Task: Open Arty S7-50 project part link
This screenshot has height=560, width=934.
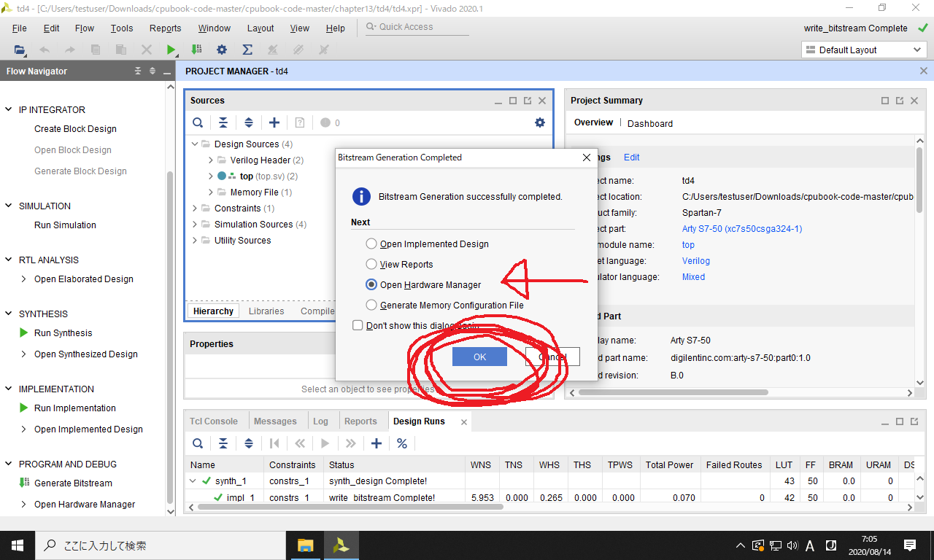Action: pos(742,229)
